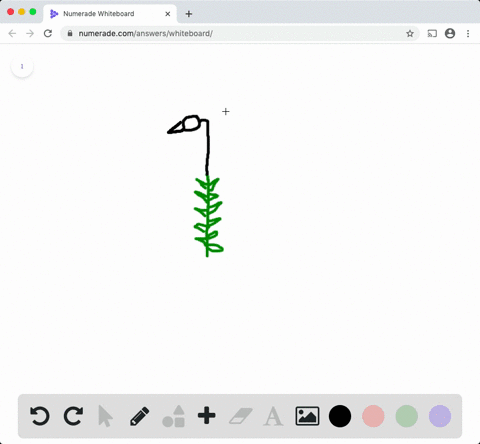
Task: Select the Numerade Whiteboard tab
Action: point(110,14)
